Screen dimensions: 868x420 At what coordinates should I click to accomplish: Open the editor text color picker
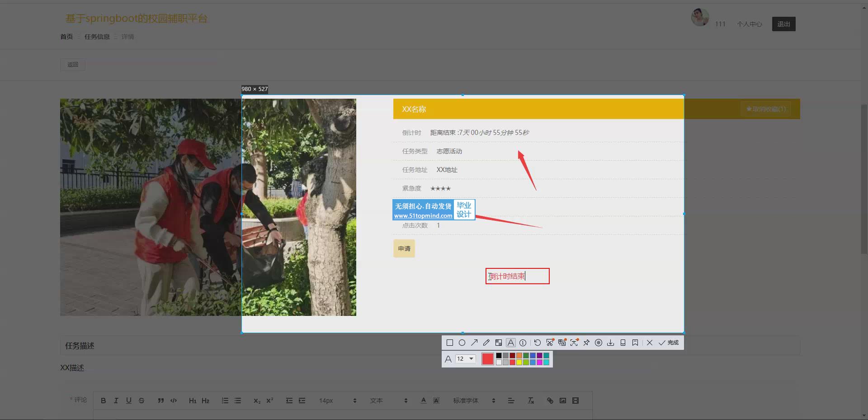[423, 401]
